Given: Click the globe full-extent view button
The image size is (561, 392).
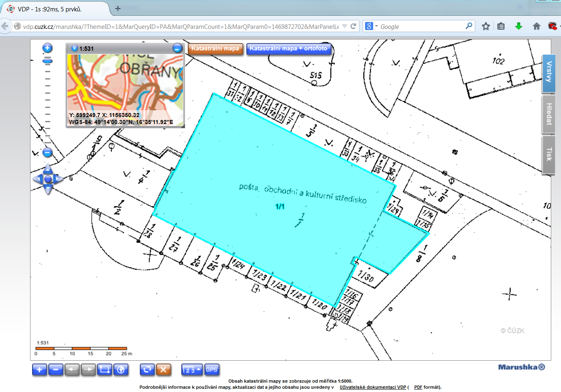Looking at the screenshot, I should (x=121, y=370).
